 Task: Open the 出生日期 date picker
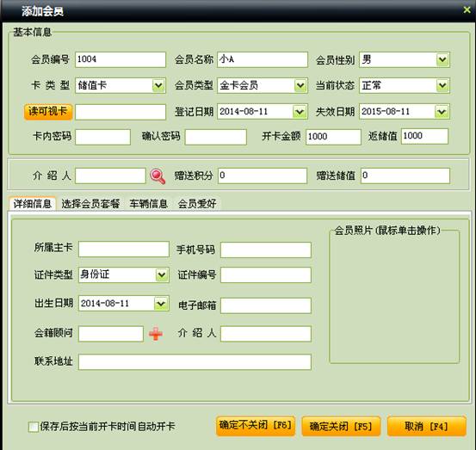[x=161, y=304]
